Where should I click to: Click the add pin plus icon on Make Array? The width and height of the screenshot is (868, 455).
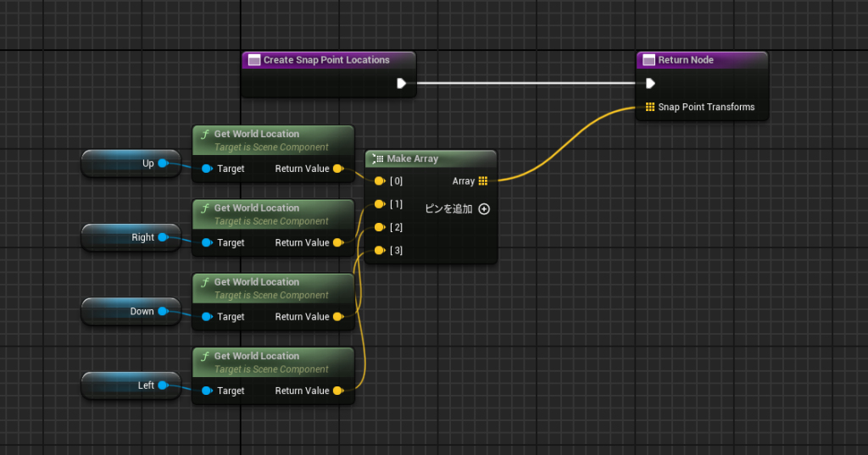[484, 209]
